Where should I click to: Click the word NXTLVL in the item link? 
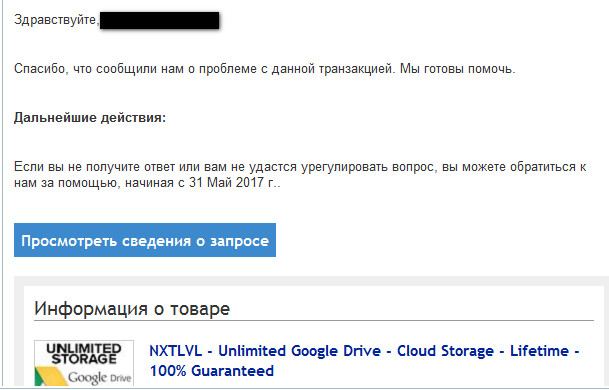176,351
